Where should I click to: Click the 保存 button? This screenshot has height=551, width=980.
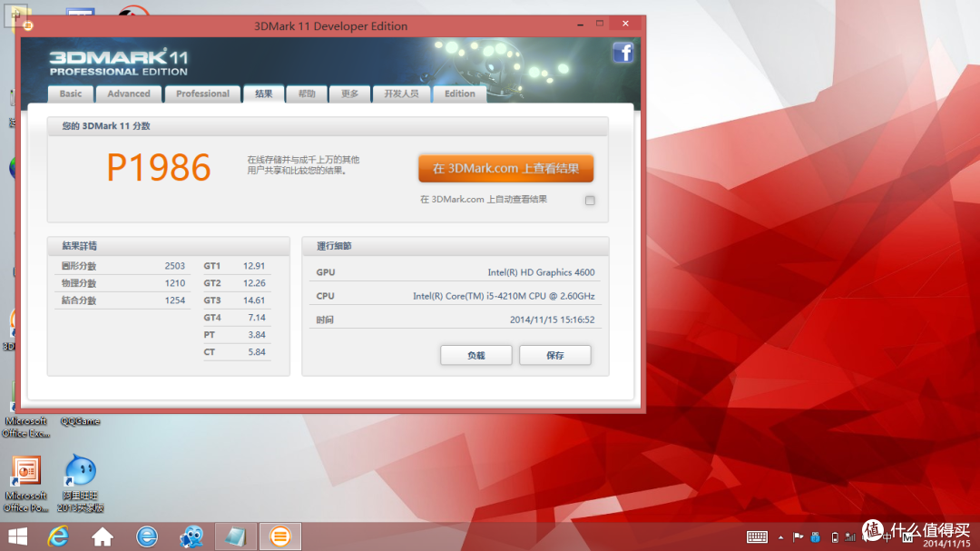(x=555, y=355)
